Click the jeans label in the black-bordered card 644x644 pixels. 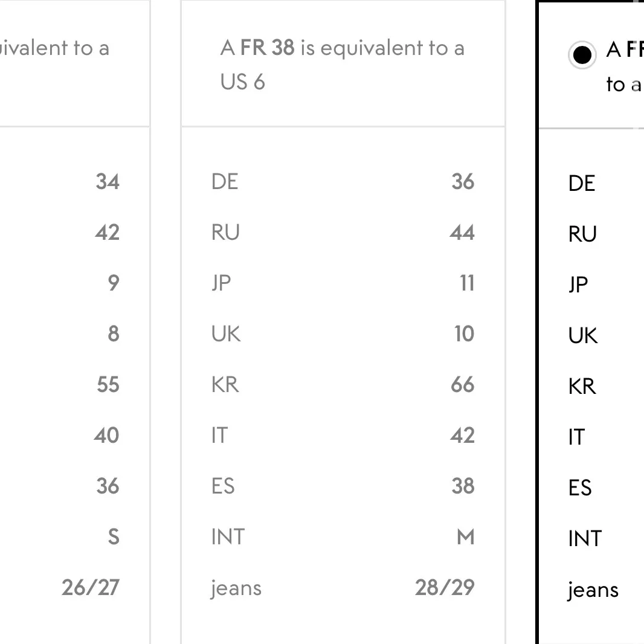tap(593, 590)
